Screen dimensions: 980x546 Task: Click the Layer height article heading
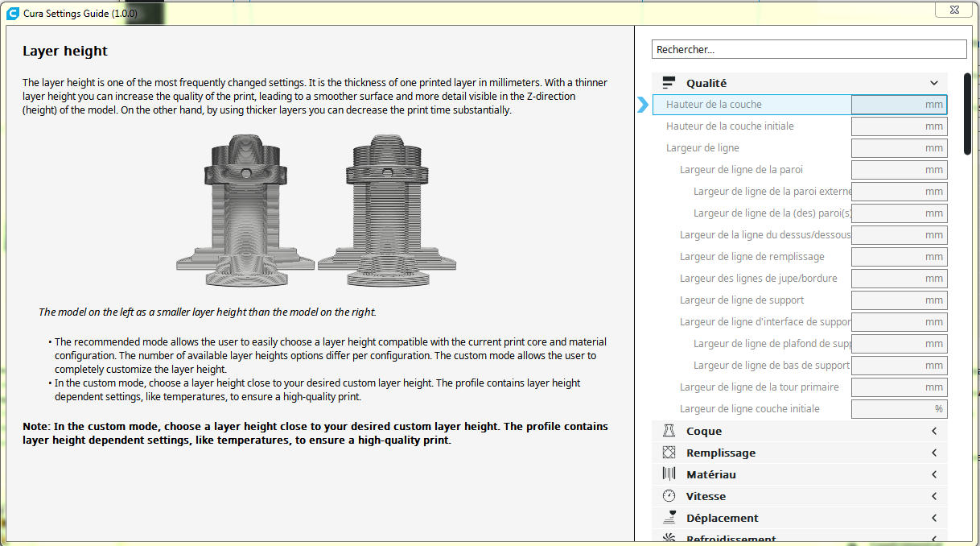(x=65, y=51)
